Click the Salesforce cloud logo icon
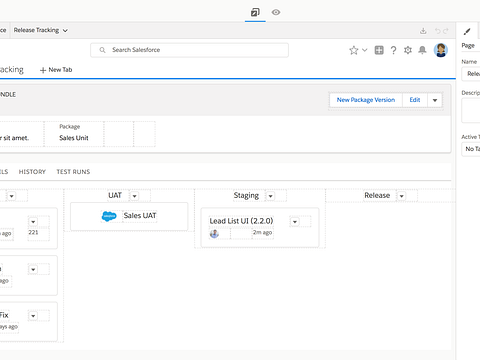This screenshot has width=480, height=360. (x=109, y=216)
